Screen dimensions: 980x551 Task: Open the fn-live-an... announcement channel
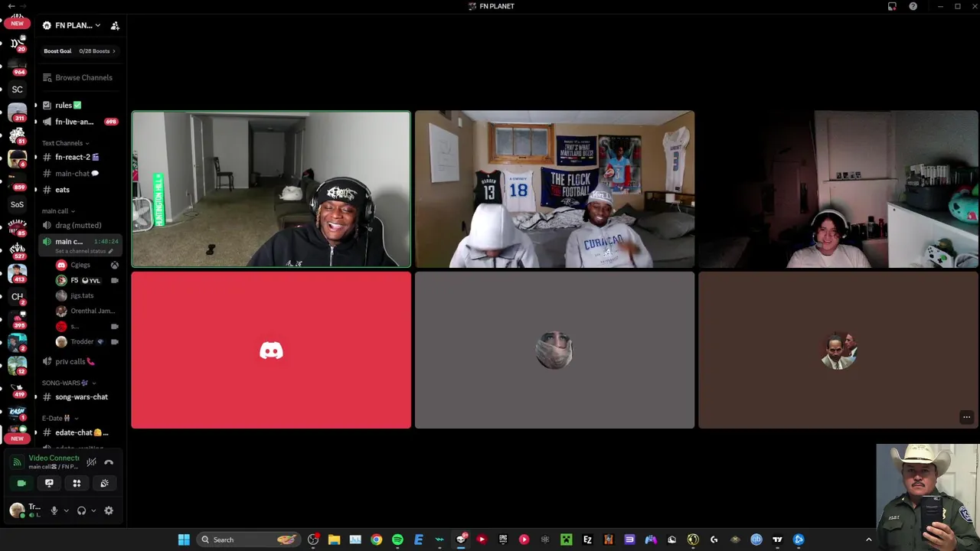pyautogui.click(x=80, y=122)
